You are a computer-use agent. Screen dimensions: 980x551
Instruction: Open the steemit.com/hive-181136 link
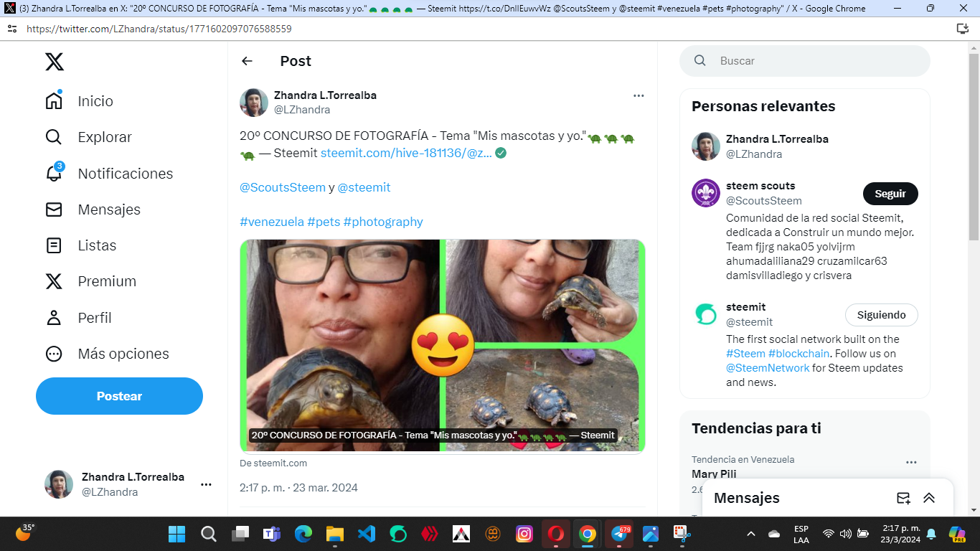(406, 153)
